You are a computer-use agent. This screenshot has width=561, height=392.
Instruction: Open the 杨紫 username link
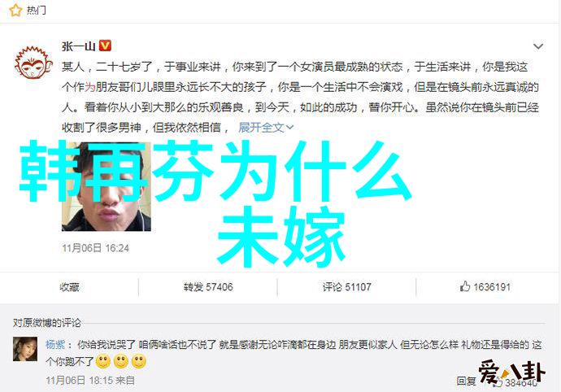pyautogui.click(x=55, y=344)
